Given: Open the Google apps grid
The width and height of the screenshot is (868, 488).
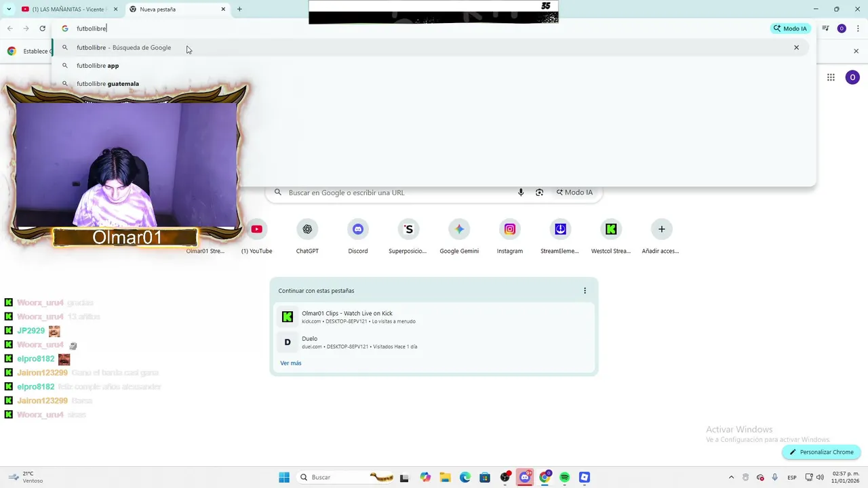Looking at the screenshot, I should 831,77.
